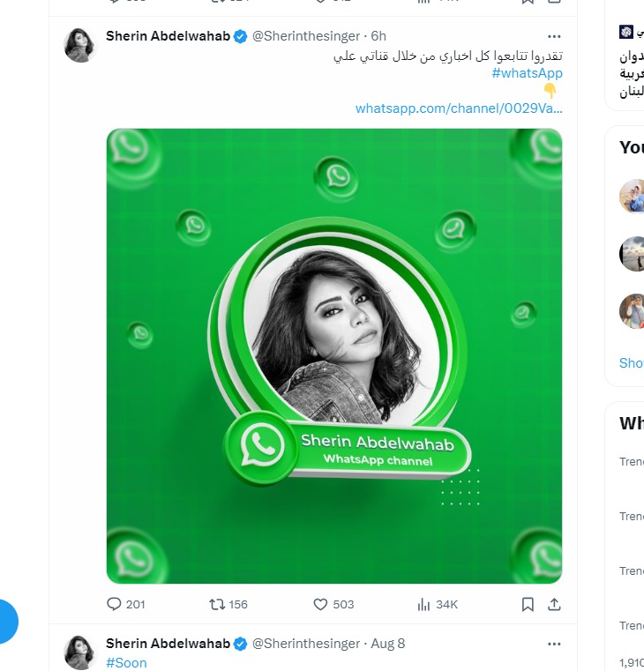Open the #Soon hashtag

click(126, 662)
